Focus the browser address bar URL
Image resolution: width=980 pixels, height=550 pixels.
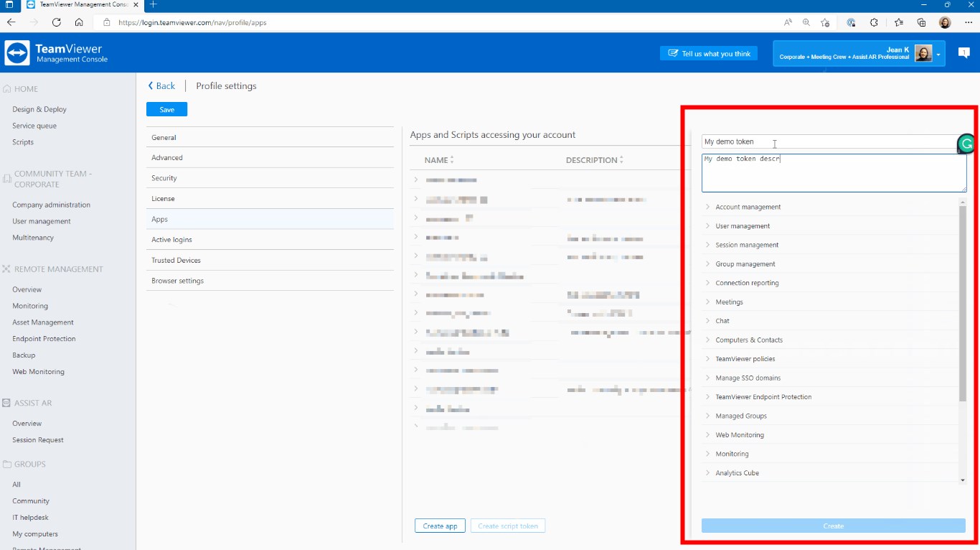coord(192,22)
